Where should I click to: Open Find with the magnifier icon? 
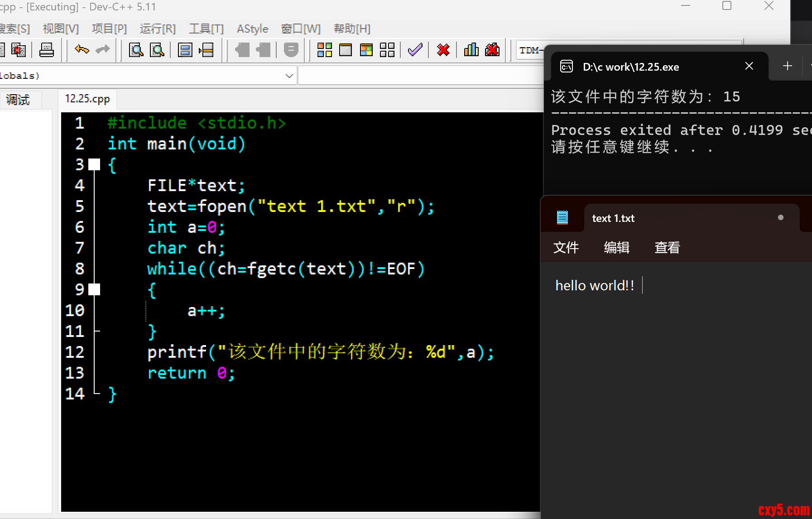tap(136, 50)
